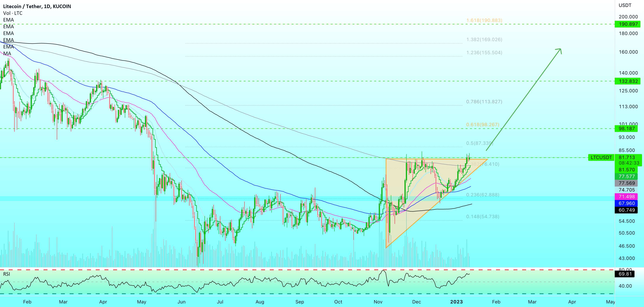
Task: Click the Litecoin / Tether, 1D, KUCOIN title
Action: [x=37, y=6]
